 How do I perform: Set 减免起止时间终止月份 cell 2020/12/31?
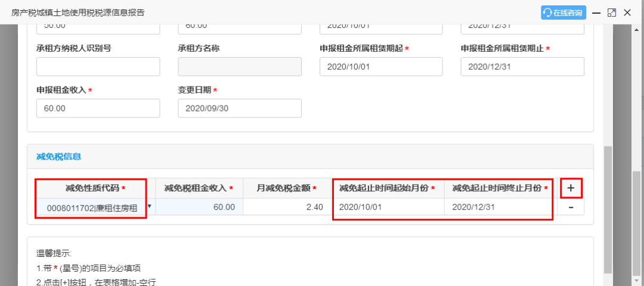[498, 207]
